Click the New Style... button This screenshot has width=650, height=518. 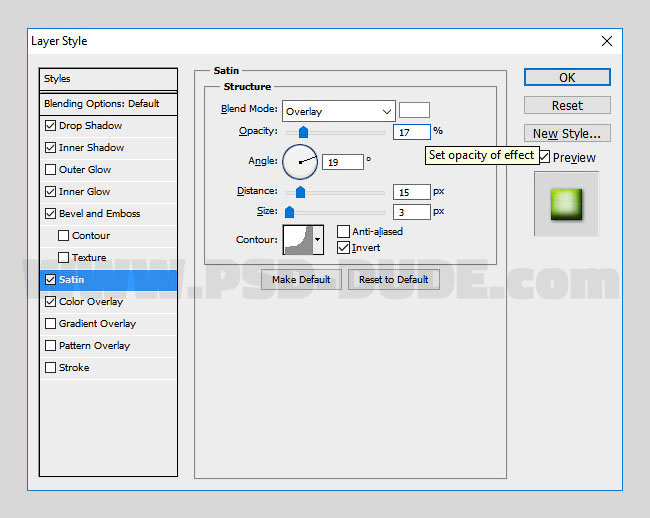(567, 133)
